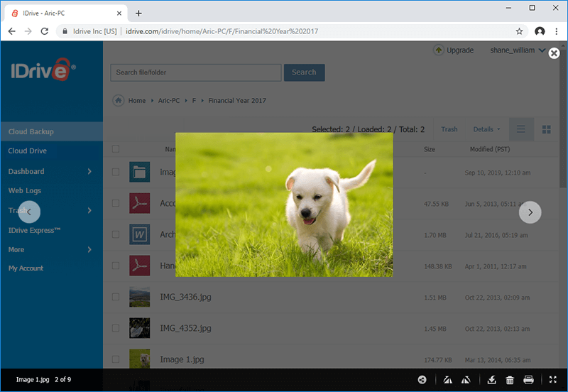Sort by the Modified (PST) column header

coord(490,149)
